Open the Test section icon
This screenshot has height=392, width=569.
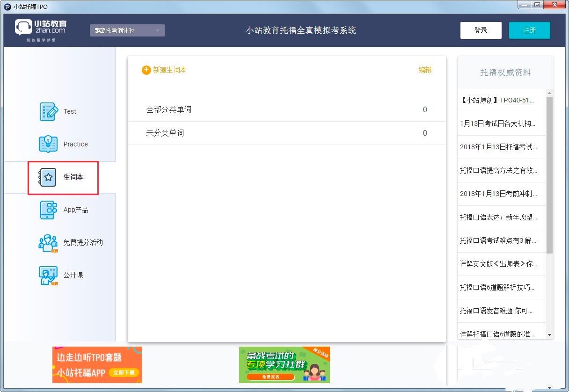pos(49,112)
